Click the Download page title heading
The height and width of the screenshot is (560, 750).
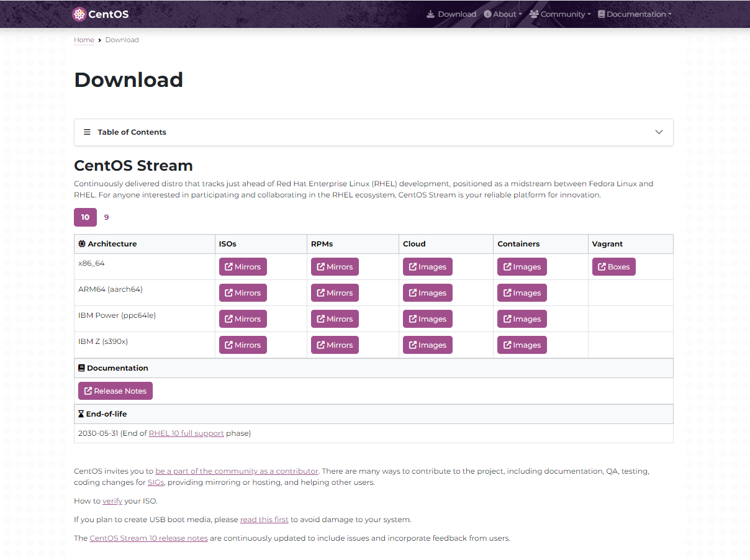[129, 80]
